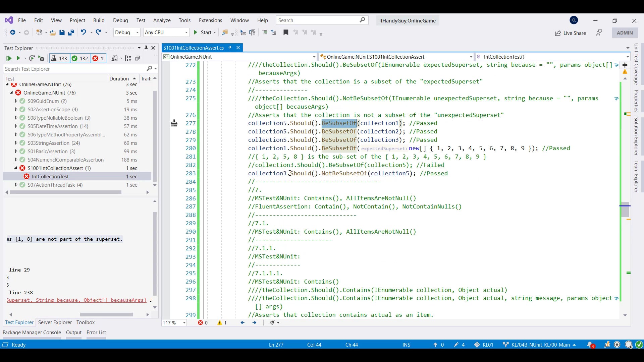The image size is (644, 362).
Task: Click Repeat Last Run icon
Action: coord(32,58)
